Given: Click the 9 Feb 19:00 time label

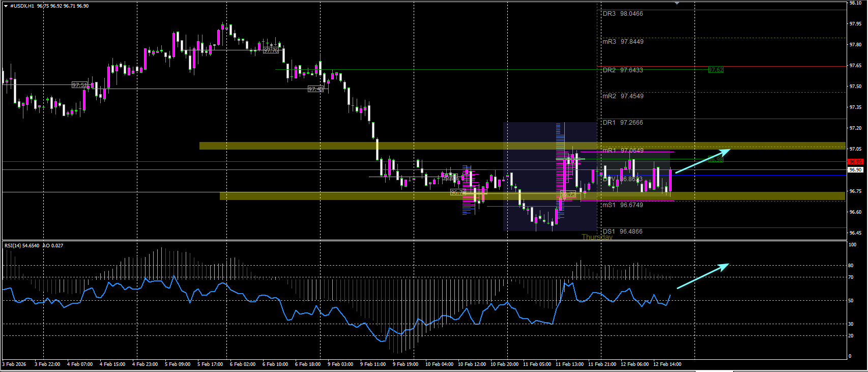Looking at the screenshot, I should (x=406, y=364).
